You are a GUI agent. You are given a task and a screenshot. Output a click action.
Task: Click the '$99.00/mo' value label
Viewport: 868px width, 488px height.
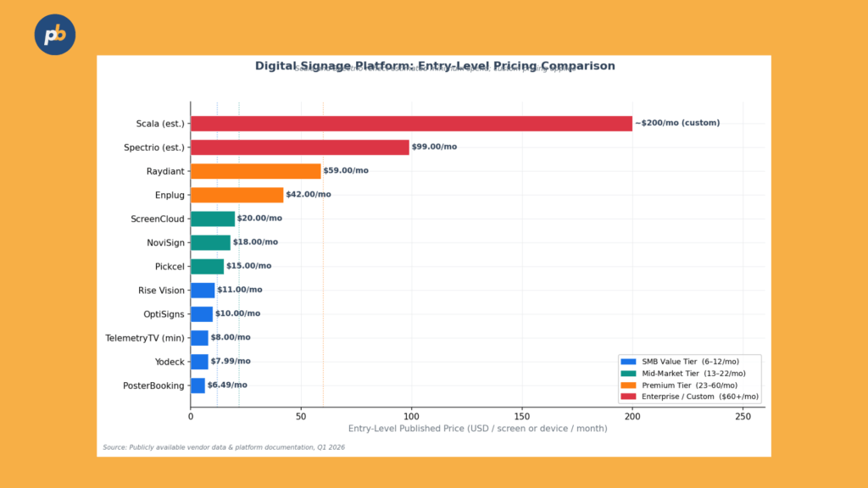point(434,147)
